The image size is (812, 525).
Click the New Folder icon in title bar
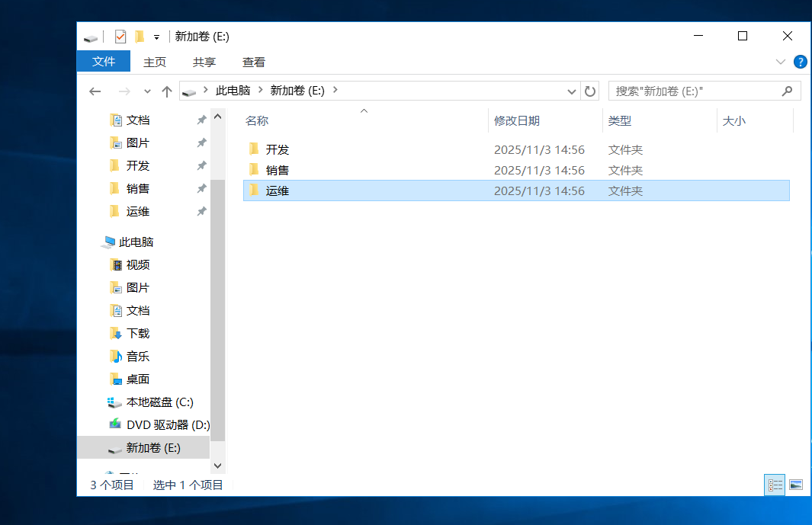click(140, 37)
